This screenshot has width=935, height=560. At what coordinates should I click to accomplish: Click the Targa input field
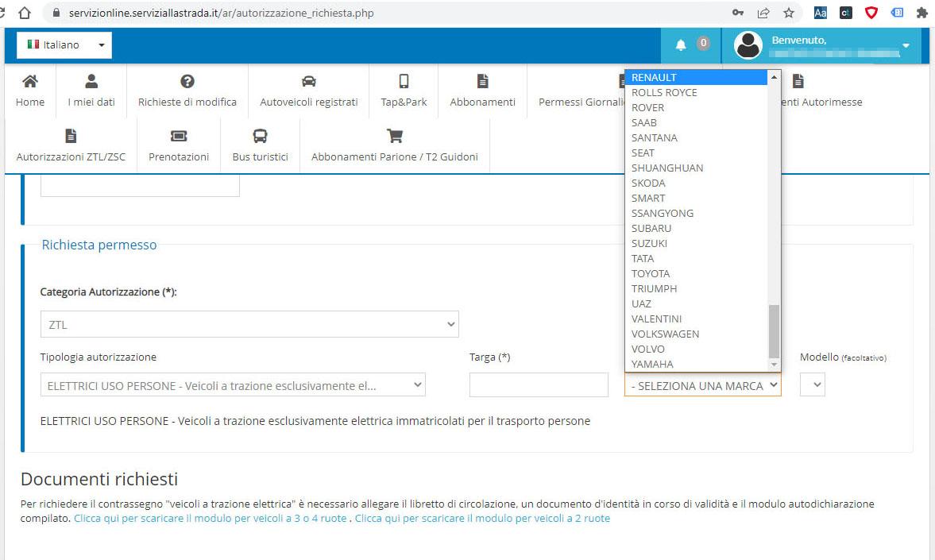tap(539, 385)
